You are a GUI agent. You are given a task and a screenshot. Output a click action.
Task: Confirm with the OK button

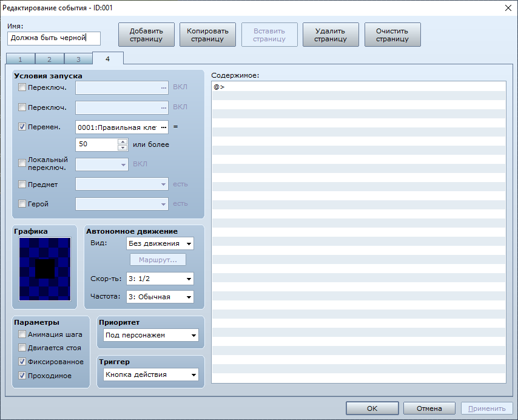[x=372, y=408]
